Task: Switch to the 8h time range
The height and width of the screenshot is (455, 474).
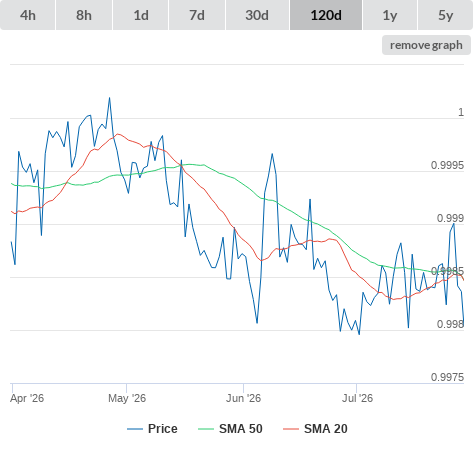Action: pyautogui.click(x=84, y=15)
